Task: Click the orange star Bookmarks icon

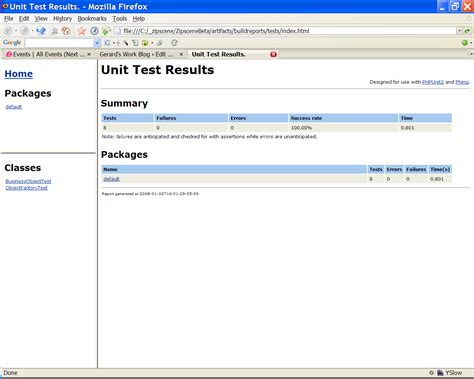Action: (x=81, y=31)
